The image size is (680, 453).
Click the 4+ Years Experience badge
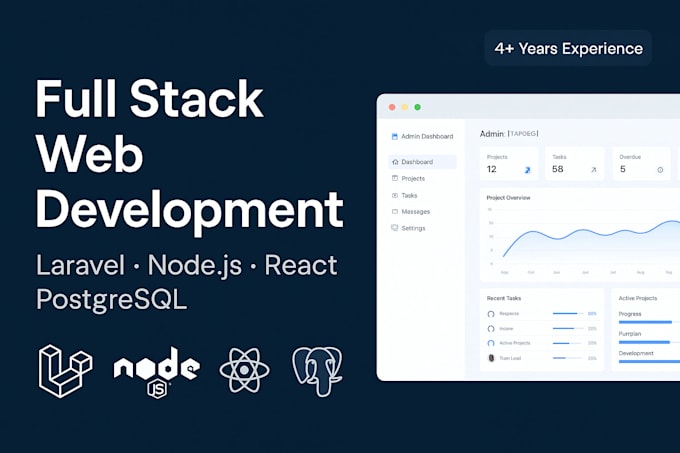coord(568,48)
